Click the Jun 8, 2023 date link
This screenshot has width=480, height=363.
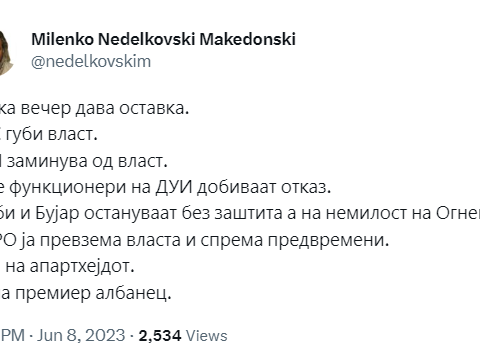click(81, 335)
